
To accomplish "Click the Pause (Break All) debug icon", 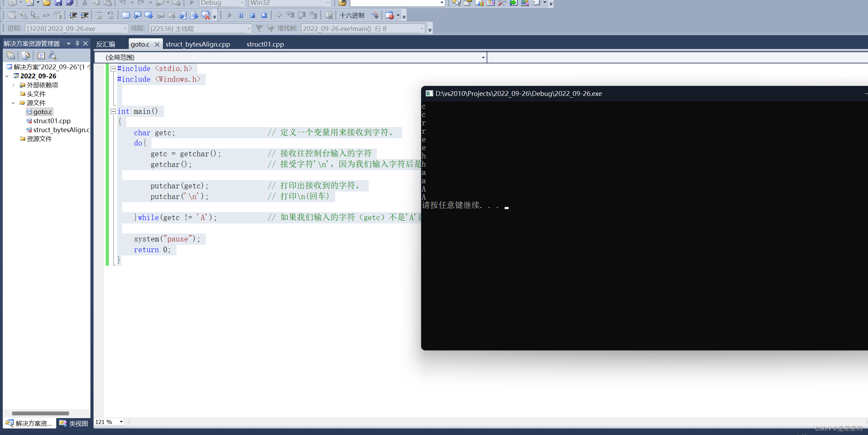I will tap(241, 15).
